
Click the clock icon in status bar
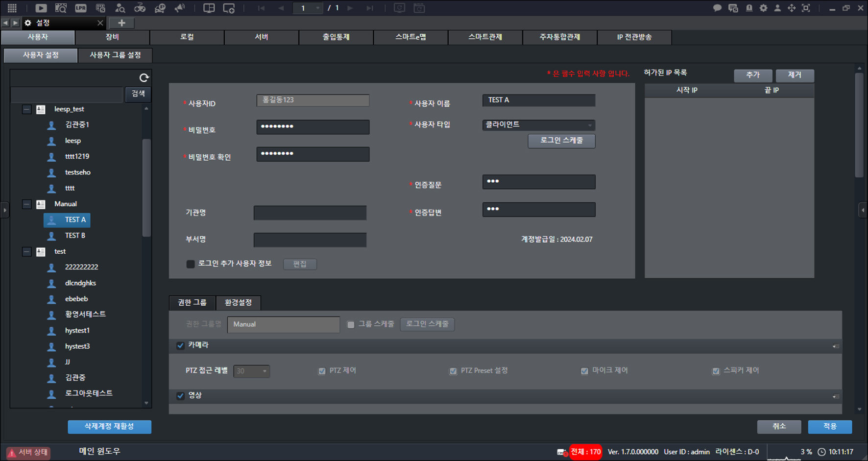point(822,452)
